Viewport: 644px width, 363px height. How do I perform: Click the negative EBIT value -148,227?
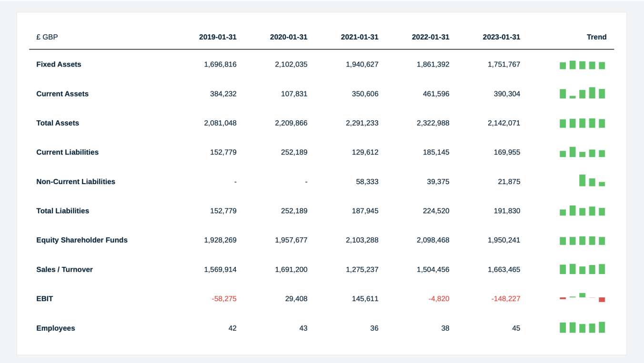[x=506, y=299]
